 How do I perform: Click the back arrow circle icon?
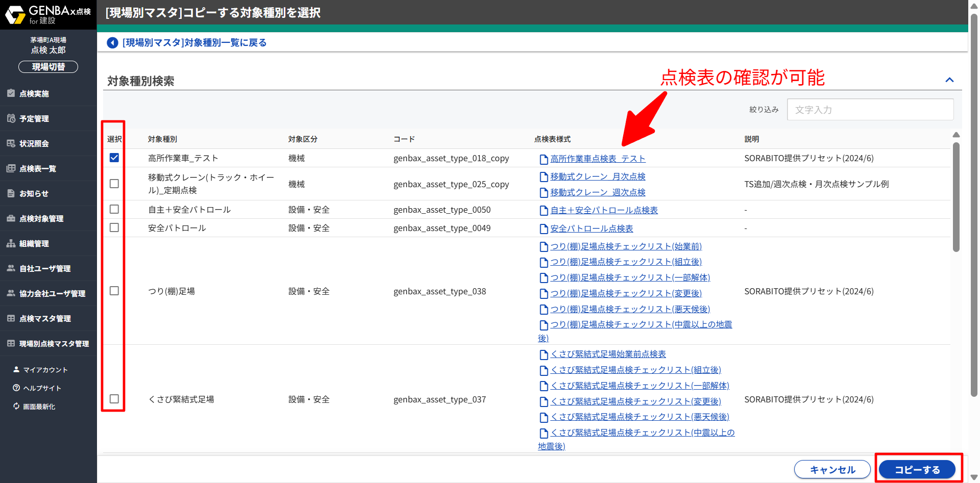point(112,43)
